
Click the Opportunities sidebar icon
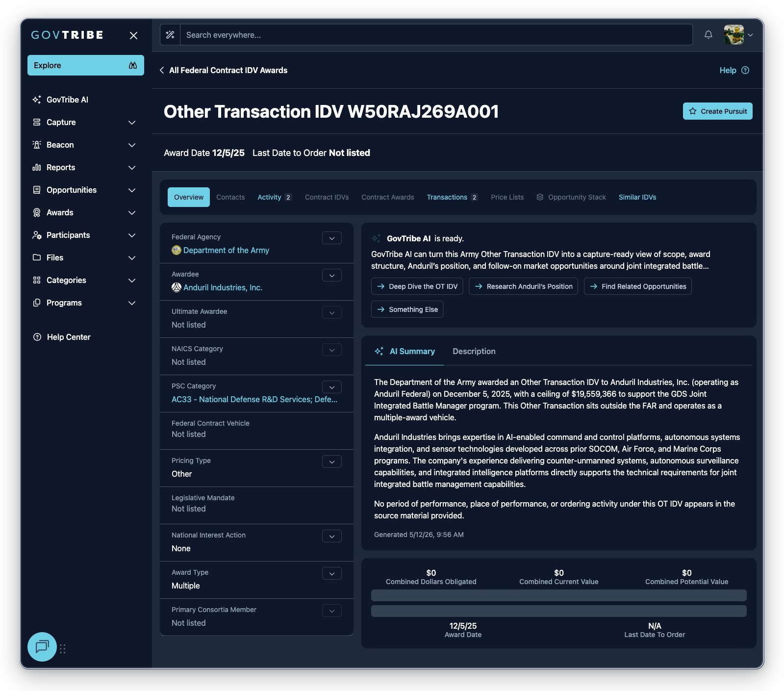37,190
